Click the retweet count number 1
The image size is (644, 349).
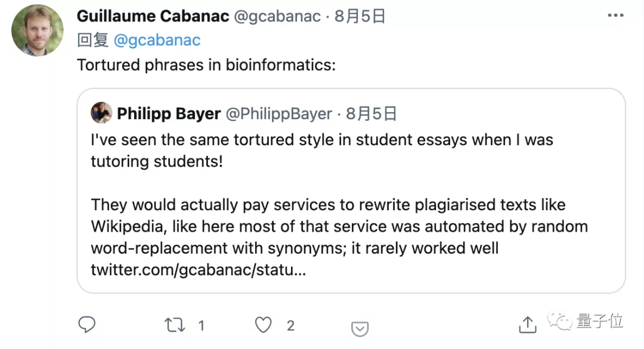tap(202, 326)
